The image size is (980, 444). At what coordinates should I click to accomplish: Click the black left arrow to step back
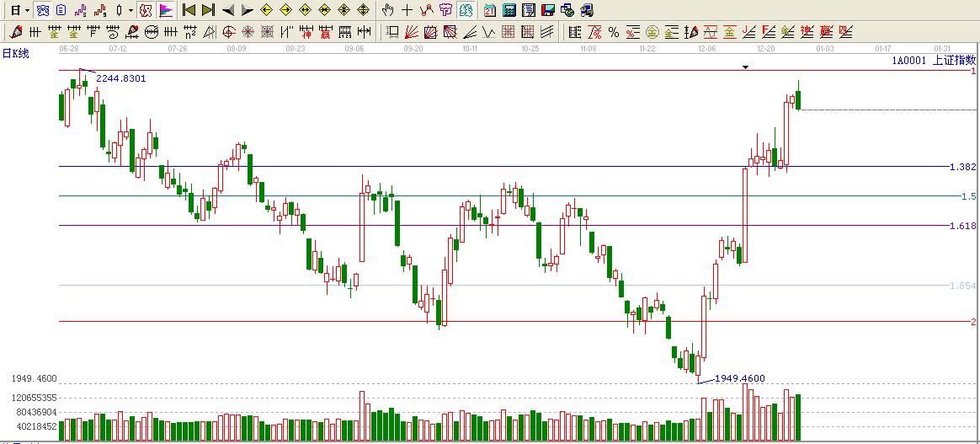(227, 11)
